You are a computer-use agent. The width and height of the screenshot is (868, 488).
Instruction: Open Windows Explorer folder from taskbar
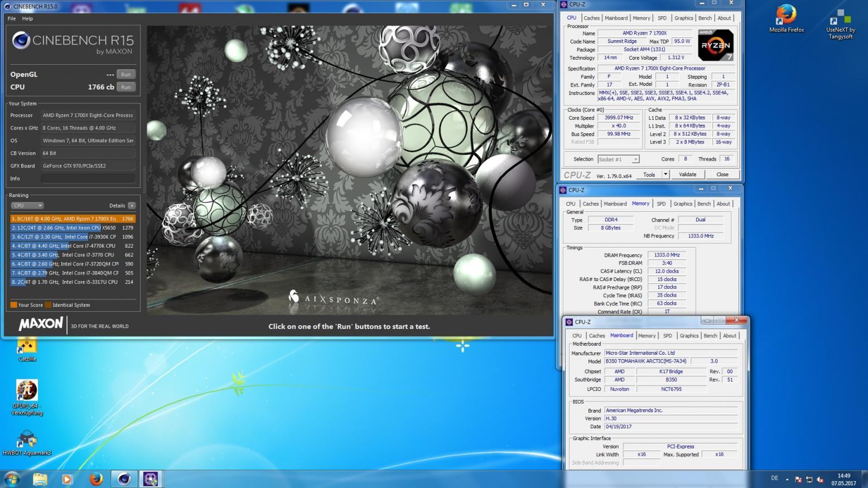tap(40, 479)
